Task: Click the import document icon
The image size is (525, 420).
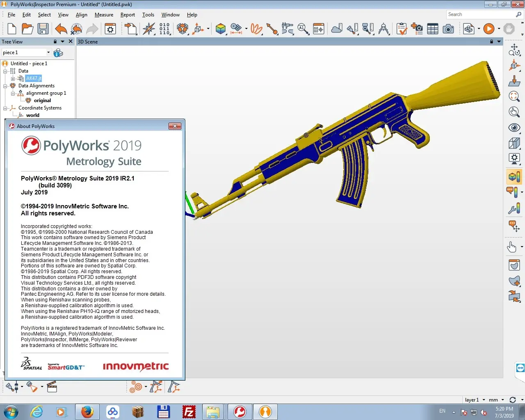Action: point(131,29)
